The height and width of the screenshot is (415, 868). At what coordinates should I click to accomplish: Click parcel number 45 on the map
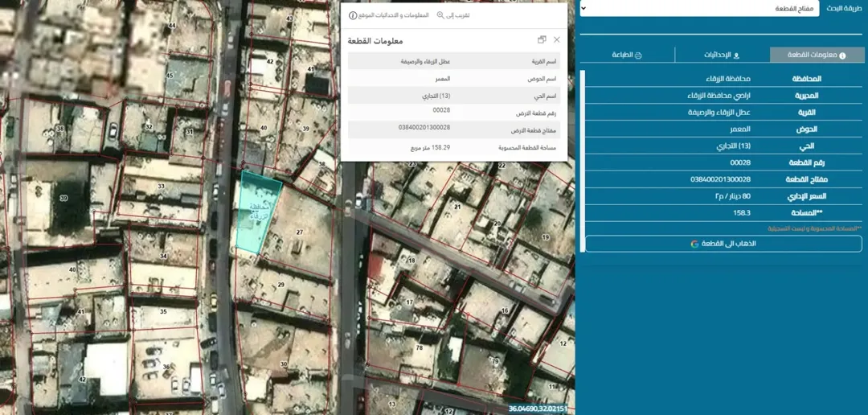pos(170,76)
